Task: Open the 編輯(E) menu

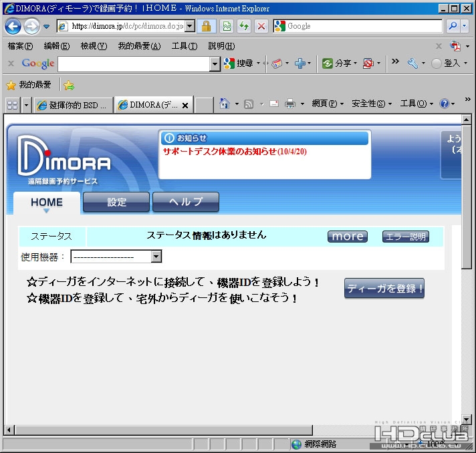Action: coord(57,46)
